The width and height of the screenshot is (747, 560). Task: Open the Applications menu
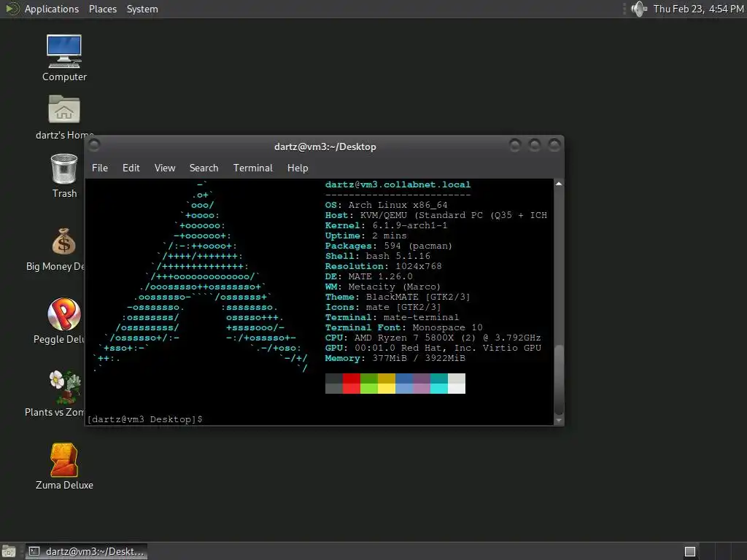[x=52, y=9]
